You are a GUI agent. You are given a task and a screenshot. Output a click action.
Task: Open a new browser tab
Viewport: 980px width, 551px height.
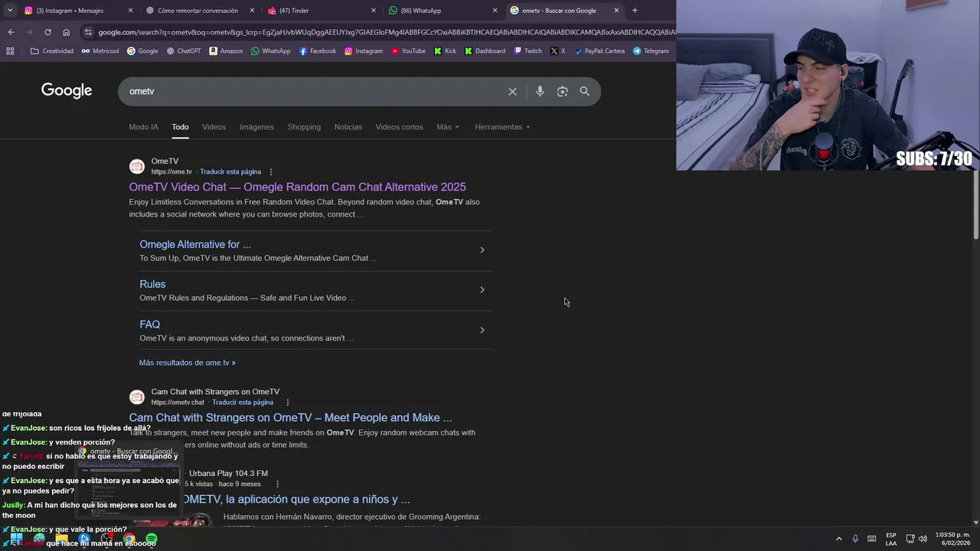(x=635, y=11)
